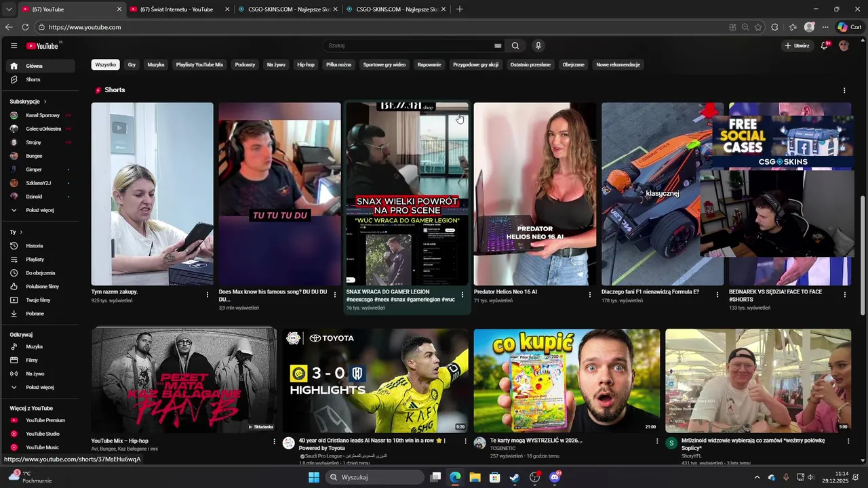Select the Podcasty filter chip
The image size is (868, 488).
(245, 64)
